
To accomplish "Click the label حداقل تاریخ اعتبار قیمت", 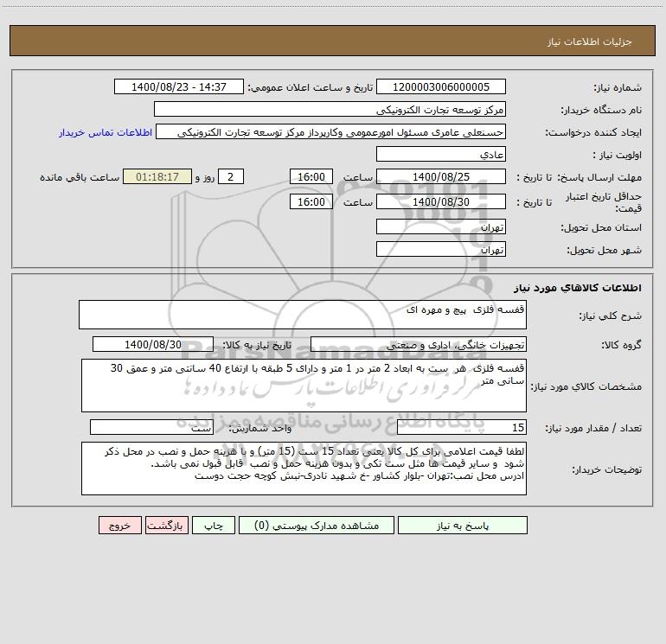I will coord(604,202).
